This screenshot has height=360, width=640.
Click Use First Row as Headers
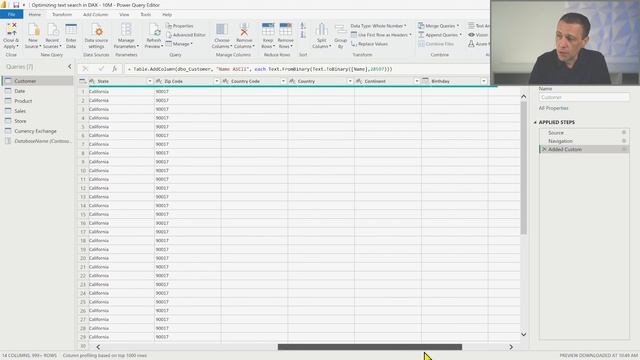[x=381, y=35]
